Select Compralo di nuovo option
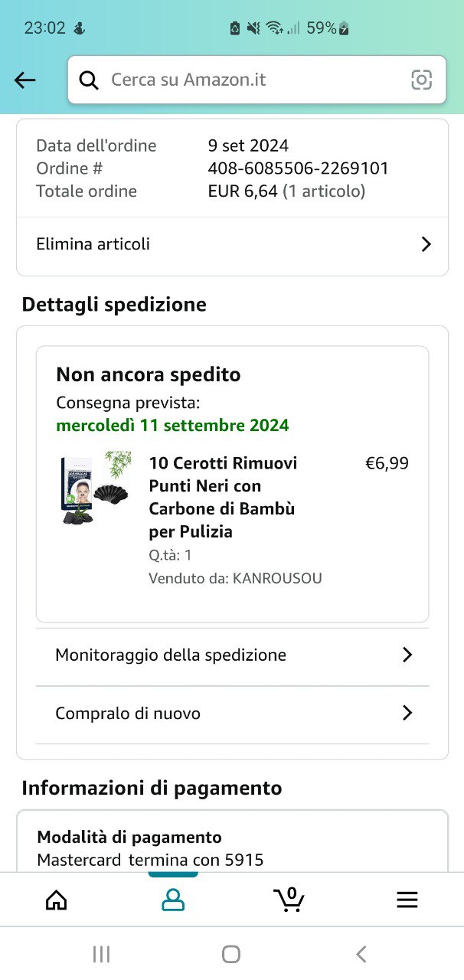Image resolution: width=464 pixels, height=980 pixels. (x=128, y=714)
